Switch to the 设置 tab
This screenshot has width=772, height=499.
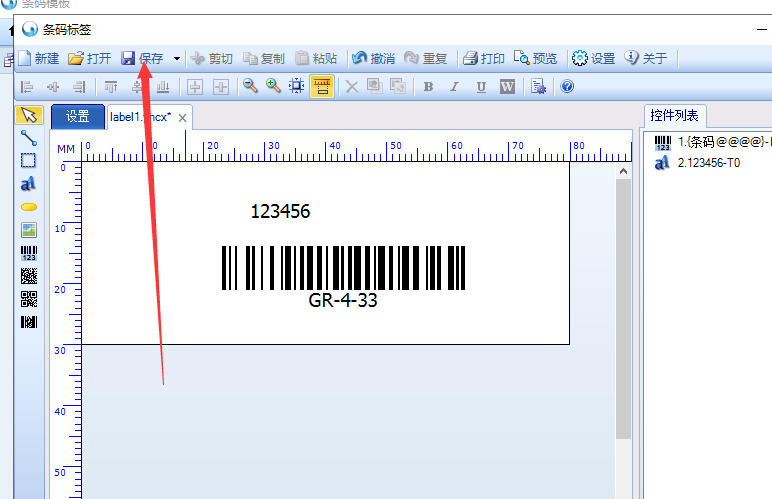(x=78, y=117)
